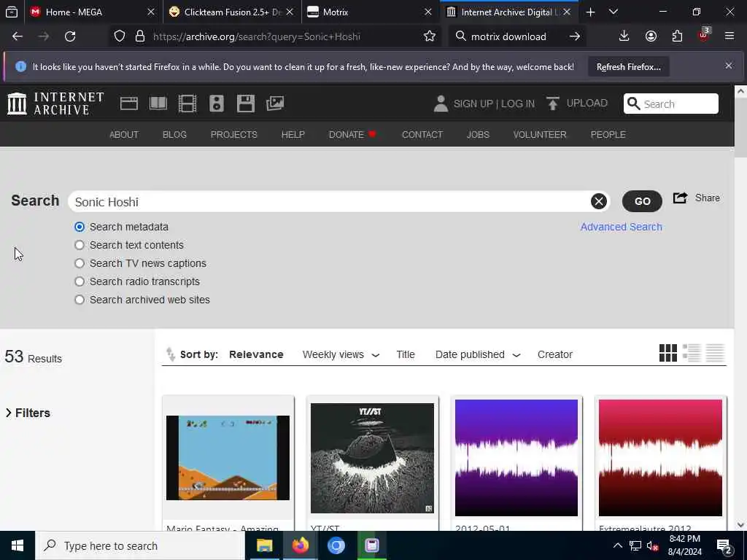Open the DONATE menu item

[x=352, y=135]
